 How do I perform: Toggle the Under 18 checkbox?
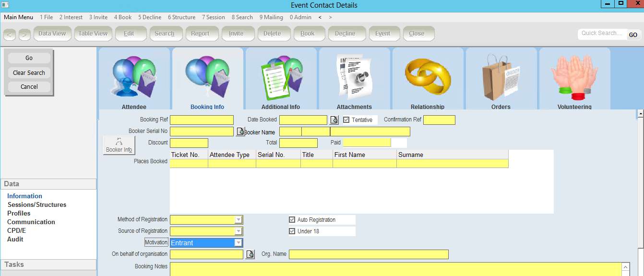click(x=292, y=231)
